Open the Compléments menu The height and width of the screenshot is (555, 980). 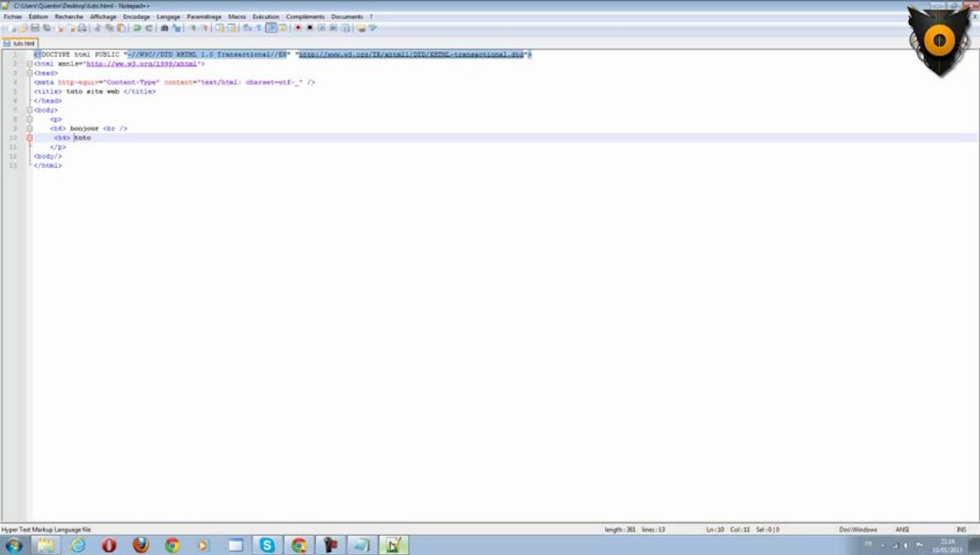(x=305, y=16)
